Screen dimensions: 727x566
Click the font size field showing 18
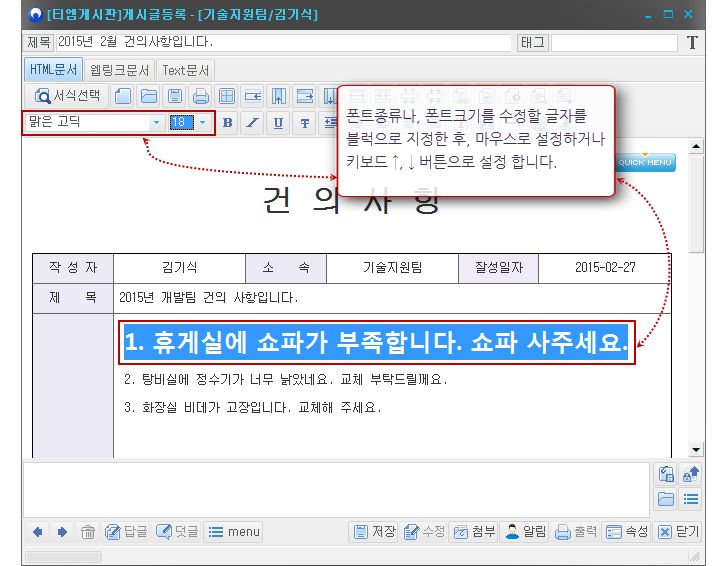pyautogui.click(x=182, y=122)
